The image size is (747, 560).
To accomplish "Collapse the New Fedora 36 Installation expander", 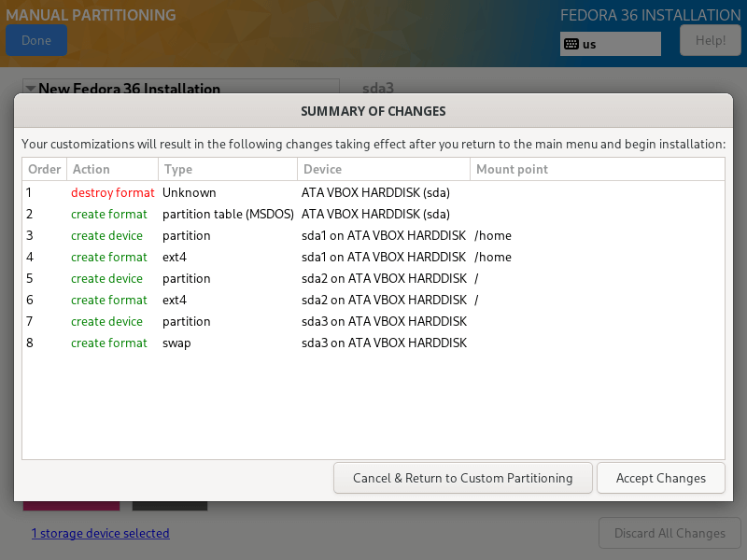I will [31, 89].
